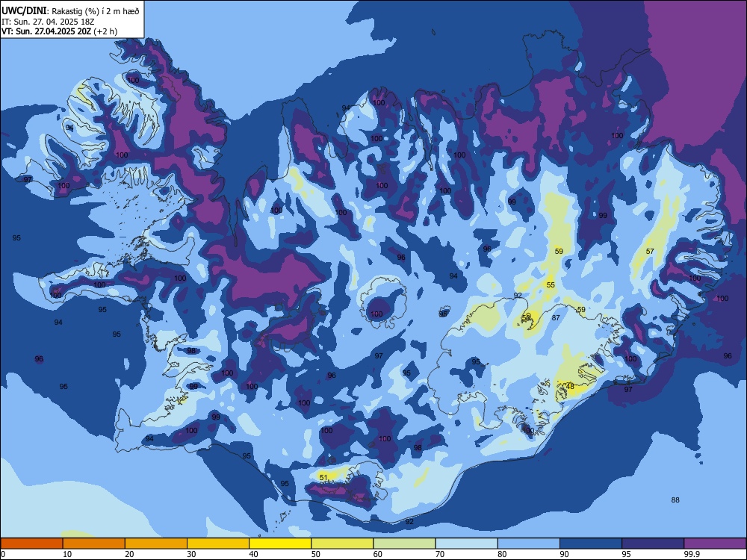The image size is (747, 560).
Task: Click the 50–60 pale yellow legend swatch
Action: (342, 544)
